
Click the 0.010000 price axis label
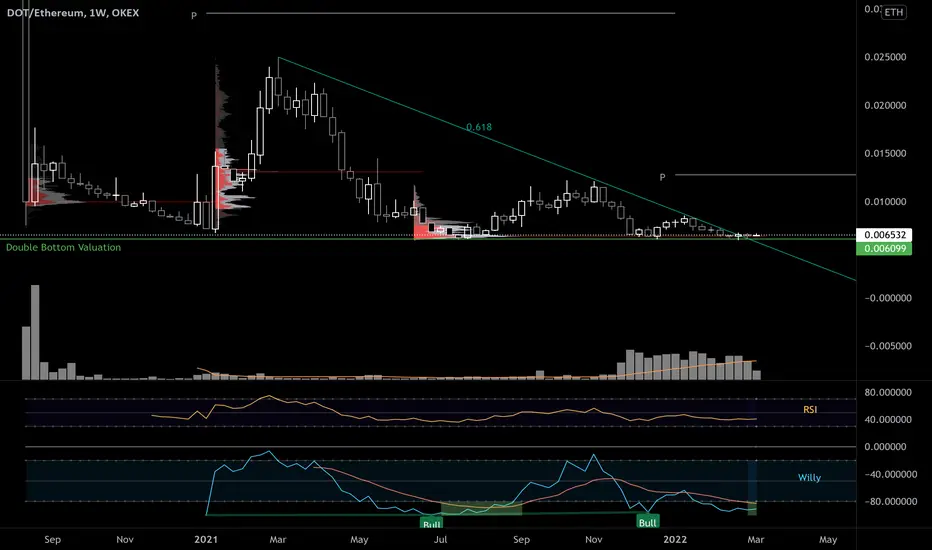[885, 202]
